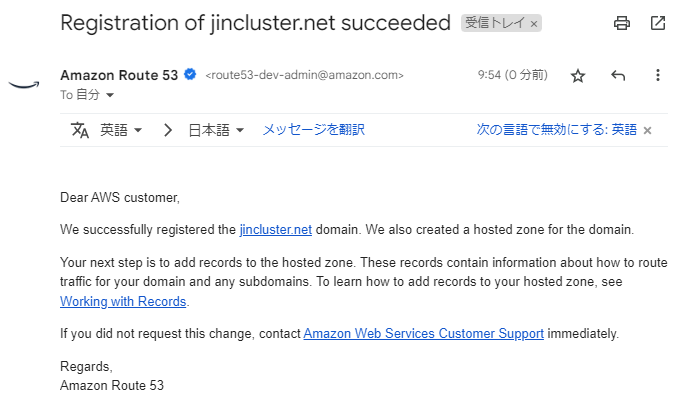Remove the 受信トレイ label with its x
Image resolution: width=685 pixels, height=408 pixels.
533,23
